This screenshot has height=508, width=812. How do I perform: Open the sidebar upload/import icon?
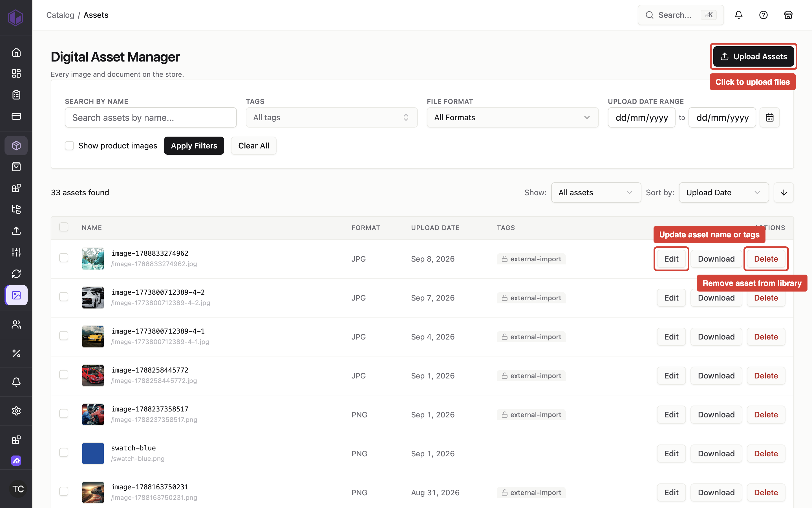16,231
